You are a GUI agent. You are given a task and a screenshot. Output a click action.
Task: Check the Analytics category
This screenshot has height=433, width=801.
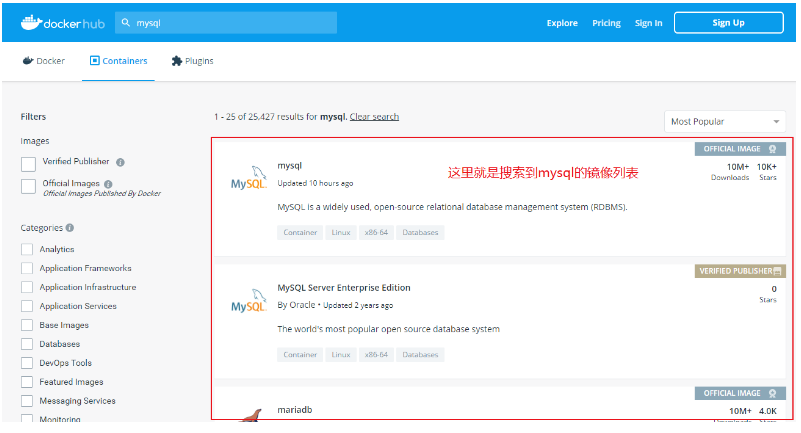pos(27,249)
